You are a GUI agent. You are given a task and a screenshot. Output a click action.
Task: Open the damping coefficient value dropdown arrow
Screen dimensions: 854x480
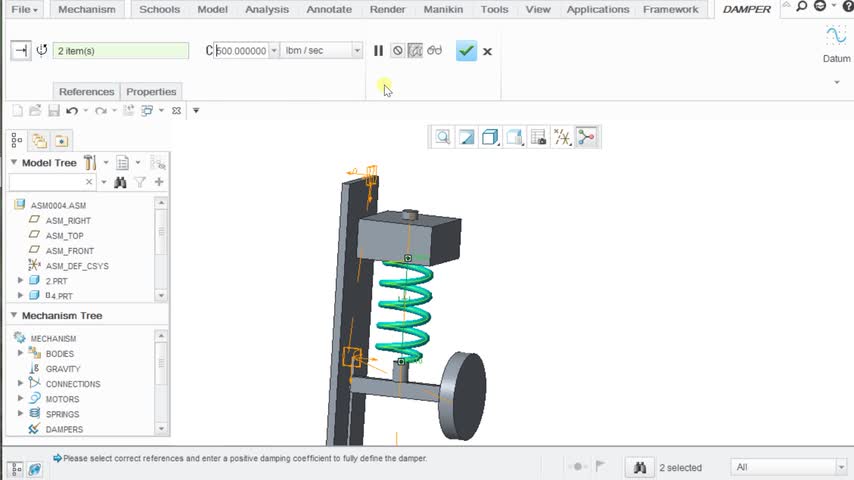click(274, 51)
